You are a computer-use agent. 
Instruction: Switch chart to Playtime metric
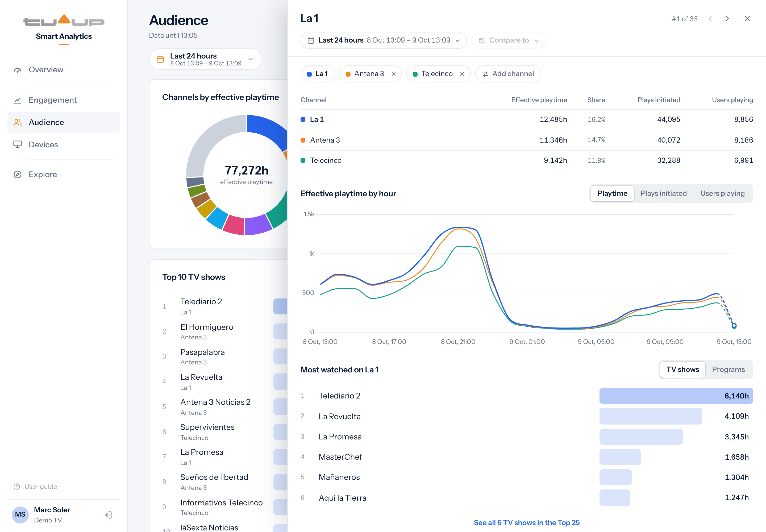pyautogui.click(x=612, y=193)
